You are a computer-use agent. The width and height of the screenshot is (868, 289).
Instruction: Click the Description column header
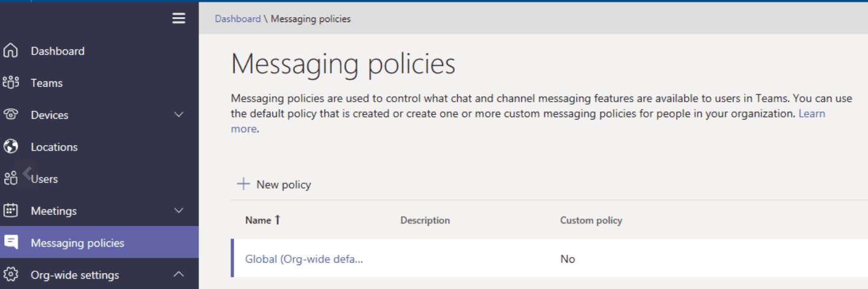click(425, 220)
